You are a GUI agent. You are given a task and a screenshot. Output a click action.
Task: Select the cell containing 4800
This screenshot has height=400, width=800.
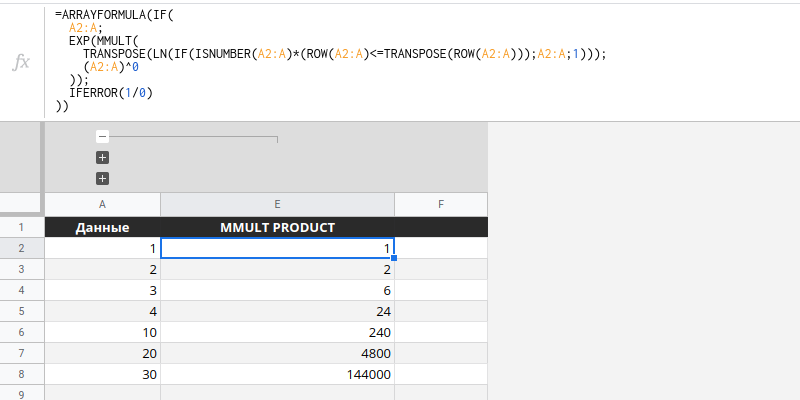point(277,353)
